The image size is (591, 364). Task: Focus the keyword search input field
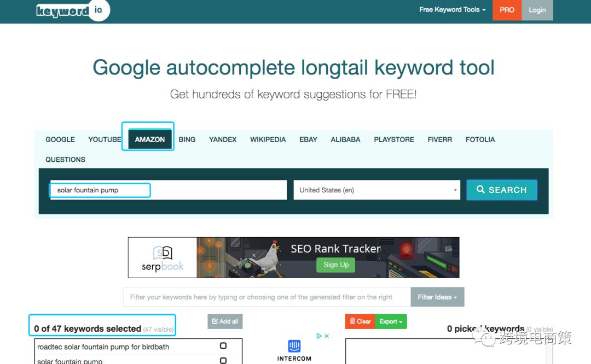(169, 190)
